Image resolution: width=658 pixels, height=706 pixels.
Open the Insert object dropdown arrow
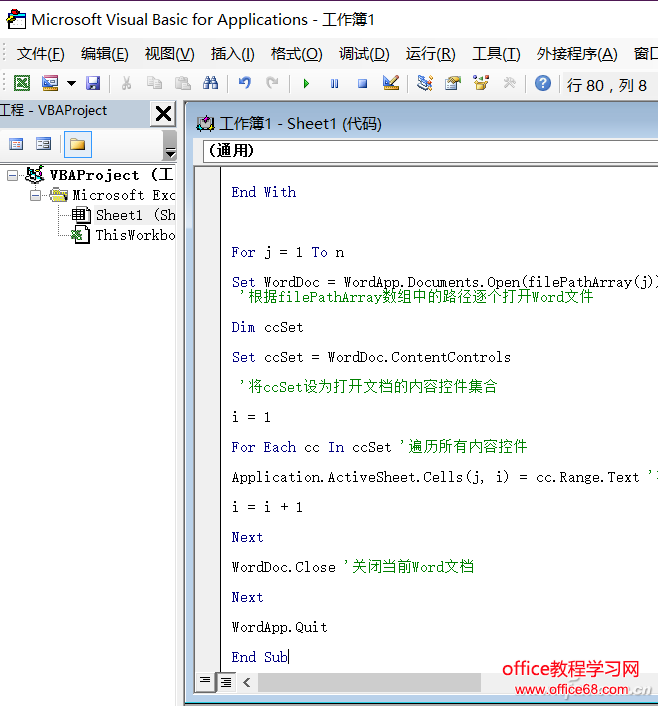[x=71, y=83]
